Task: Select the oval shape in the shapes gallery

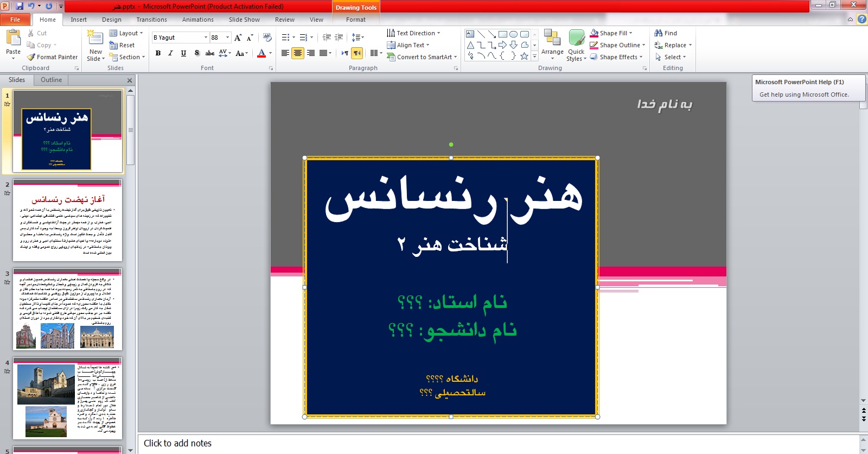Action: pyautogui.click(x=513, y=34)
